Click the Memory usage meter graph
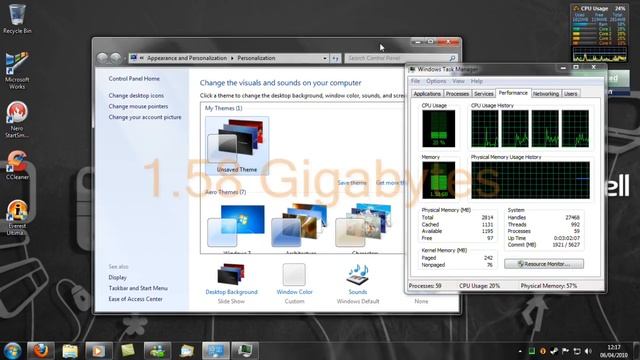This screenshot has height=360, width=640. point(439,180)
